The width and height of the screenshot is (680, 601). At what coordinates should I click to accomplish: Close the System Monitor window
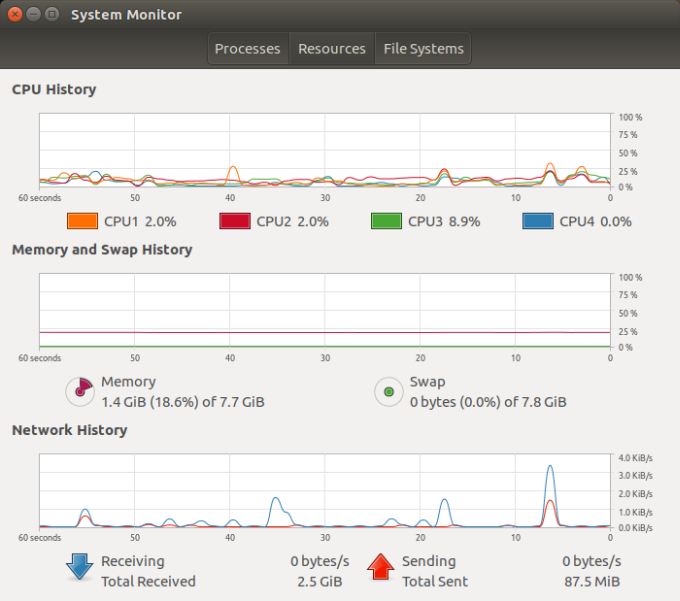click(x=14, y=15)
